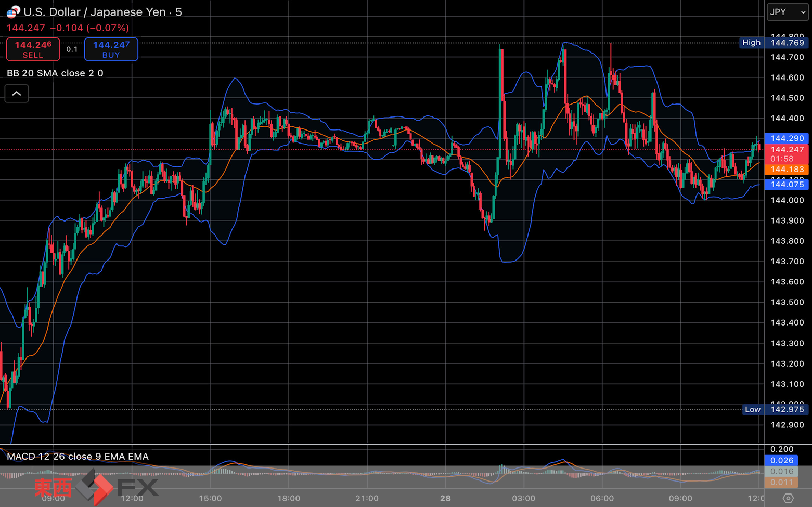The width and height of the screenshot is (812, 507).
Task: Open chart settings gear at bottom right
Action: 789,498
